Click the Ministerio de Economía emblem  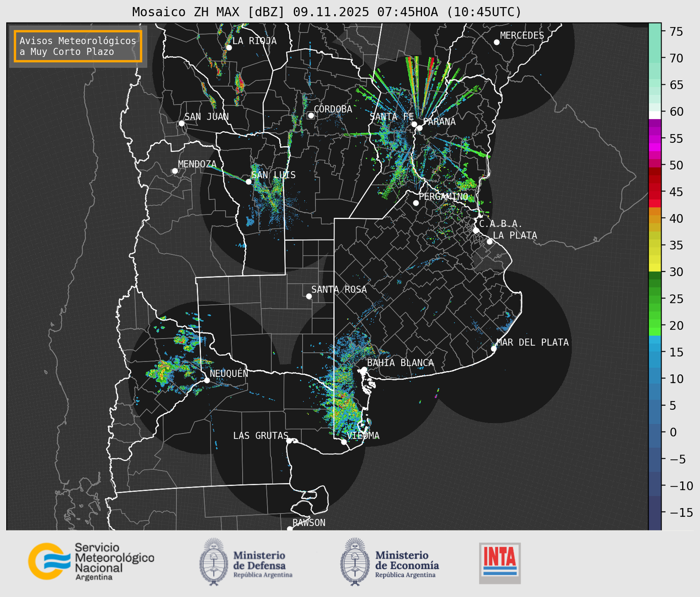click(354, 562)
